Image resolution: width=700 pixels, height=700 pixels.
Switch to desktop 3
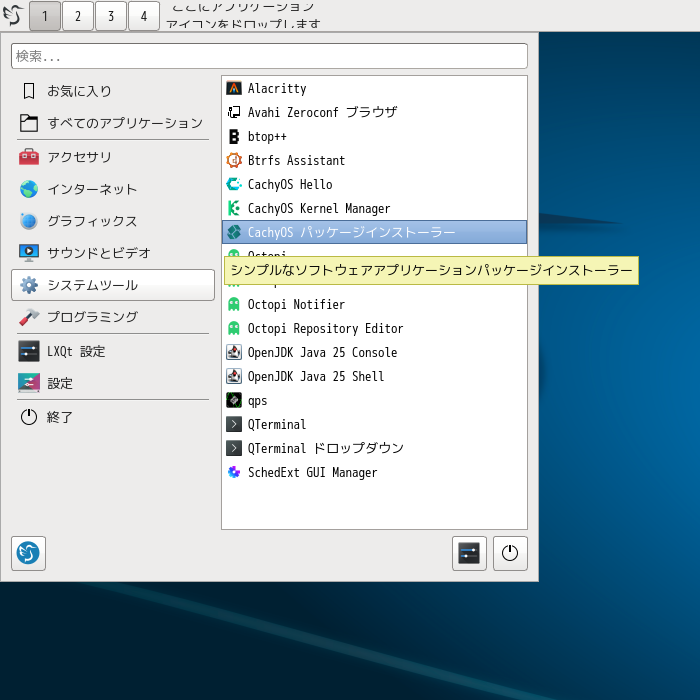pyautogui.click(x=111, y=16)
